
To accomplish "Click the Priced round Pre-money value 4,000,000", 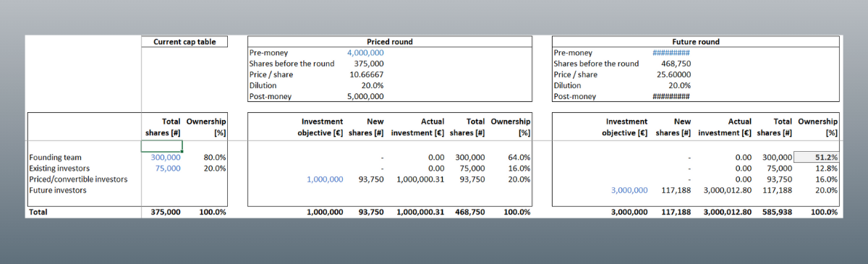I will tap(365, 53).
